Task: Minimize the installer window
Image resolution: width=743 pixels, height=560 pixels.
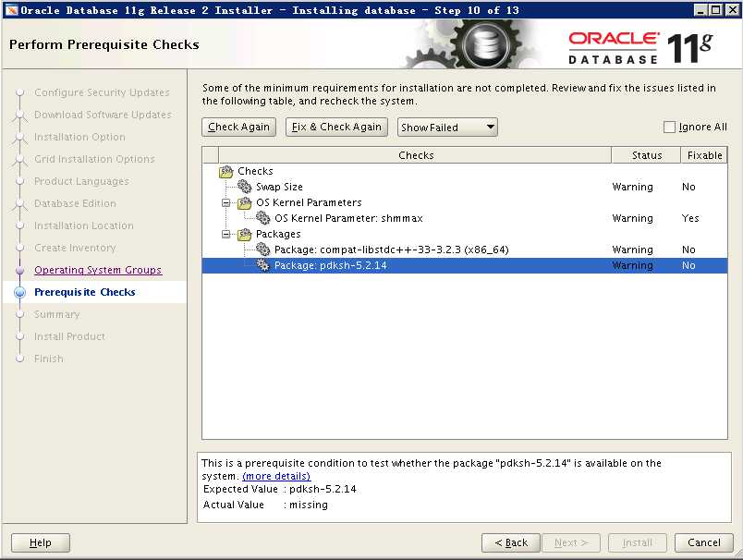Action: (x=700, y=10)
